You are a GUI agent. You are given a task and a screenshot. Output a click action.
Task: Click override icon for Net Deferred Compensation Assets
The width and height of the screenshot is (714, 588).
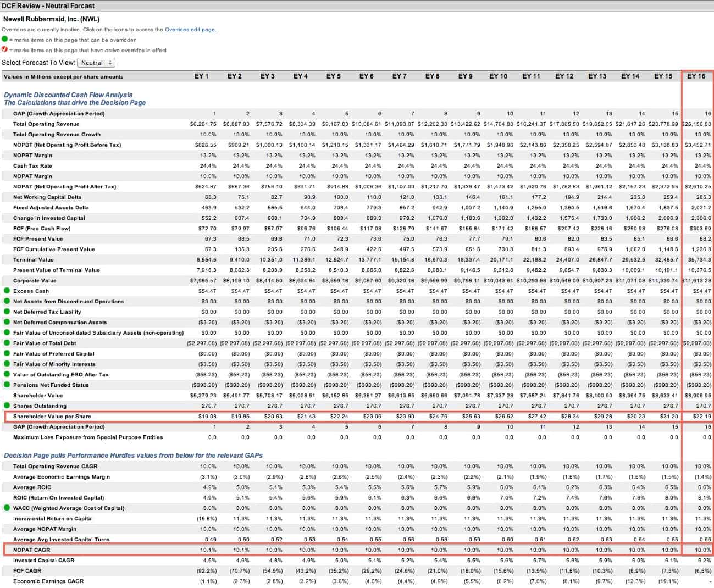pos(7,322)
